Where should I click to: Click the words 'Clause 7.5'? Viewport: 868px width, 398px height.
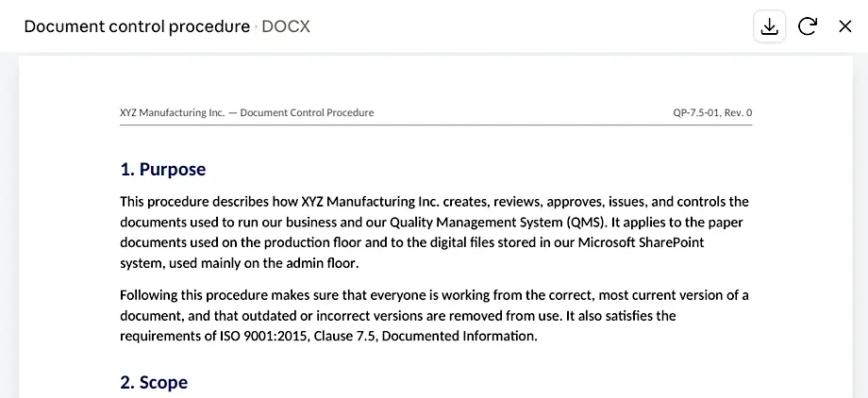click(x=346, y=336)
